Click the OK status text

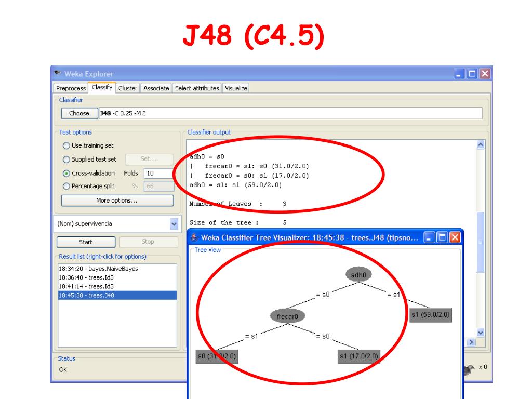click(x=63, y=370)
